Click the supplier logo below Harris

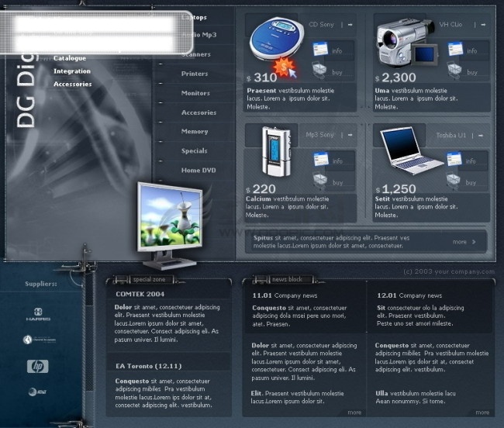coord(40,340)
